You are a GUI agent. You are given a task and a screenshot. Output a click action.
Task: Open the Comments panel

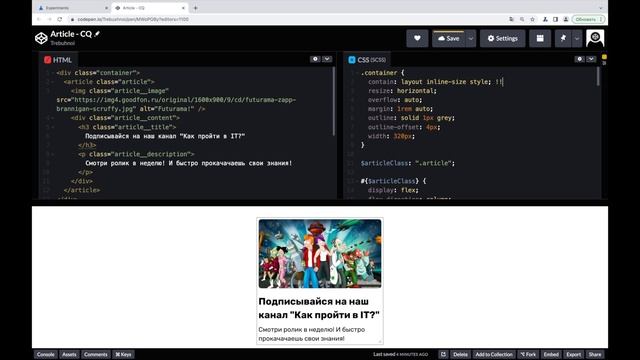tap(96, 354)
